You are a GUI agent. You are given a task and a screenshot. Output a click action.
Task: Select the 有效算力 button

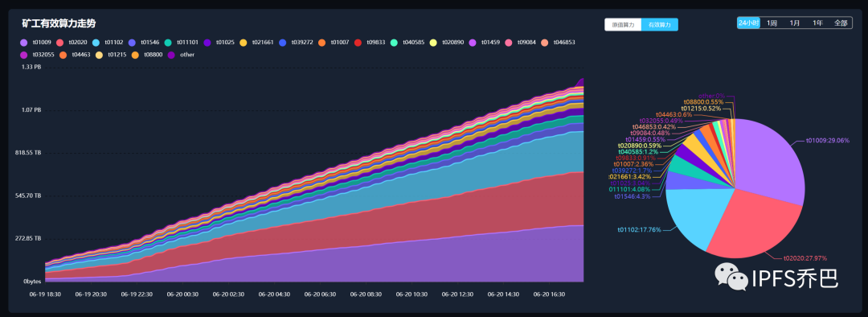pos(659,24)
